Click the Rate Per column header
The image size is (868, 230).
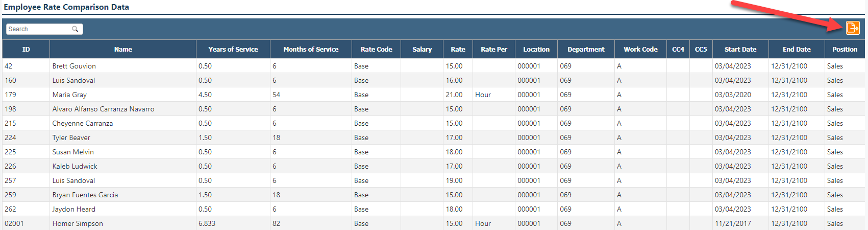(x=494, y=50)
